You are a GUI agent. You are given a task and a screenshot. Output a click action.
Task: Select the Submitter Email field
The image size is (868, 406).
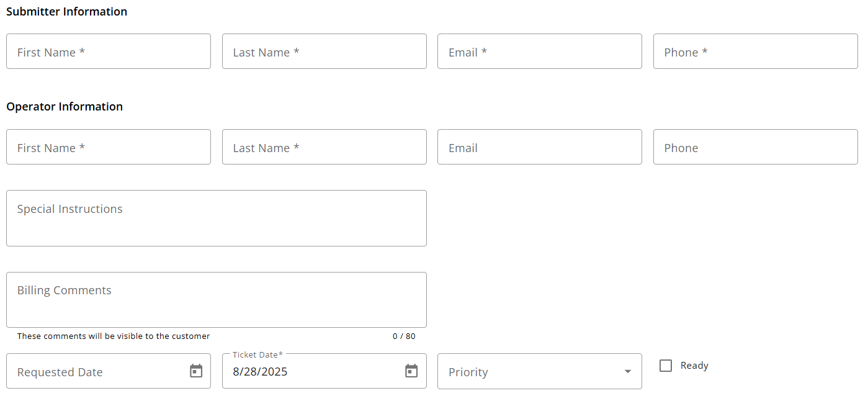pyautogui.click(x=539, y=52)
